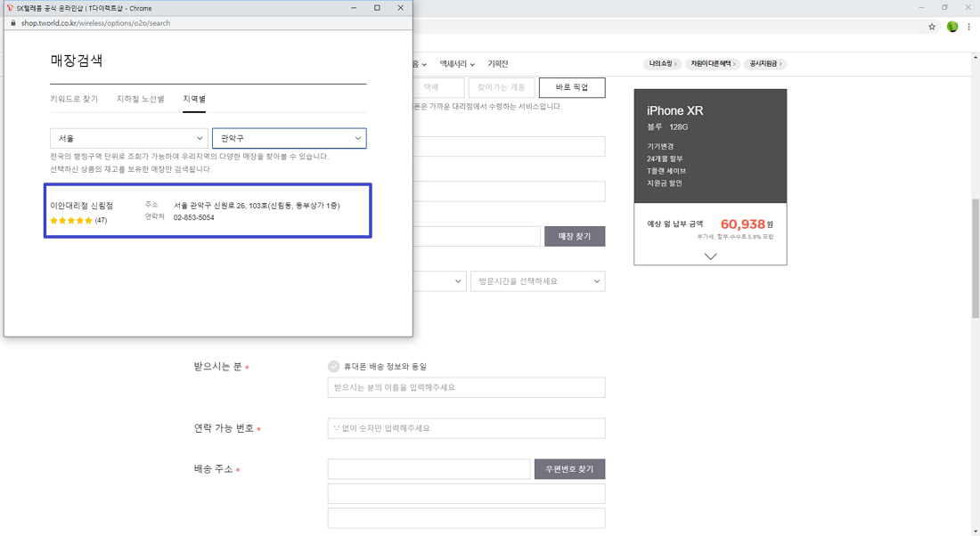Bookmark page with the star icon
This screenshot has width=980, height=536.
pos(932,27)
